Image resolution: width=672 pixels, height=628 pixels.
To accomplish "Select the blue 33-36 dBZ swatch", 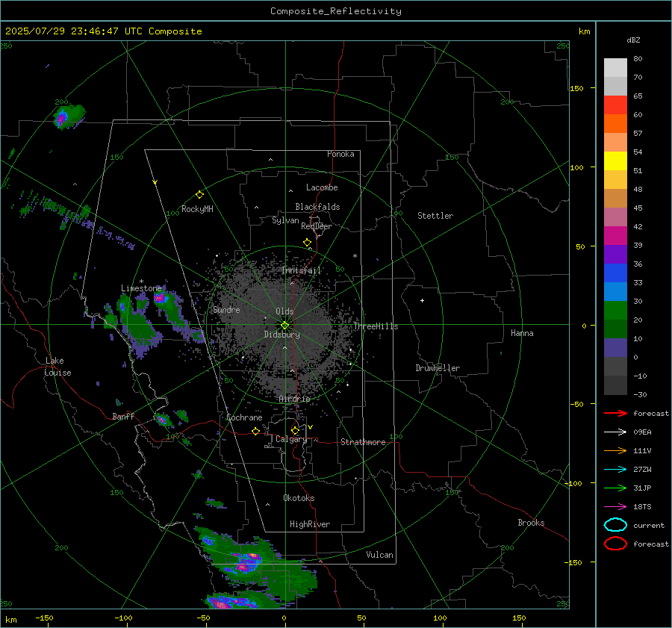I will coord(615,273).
